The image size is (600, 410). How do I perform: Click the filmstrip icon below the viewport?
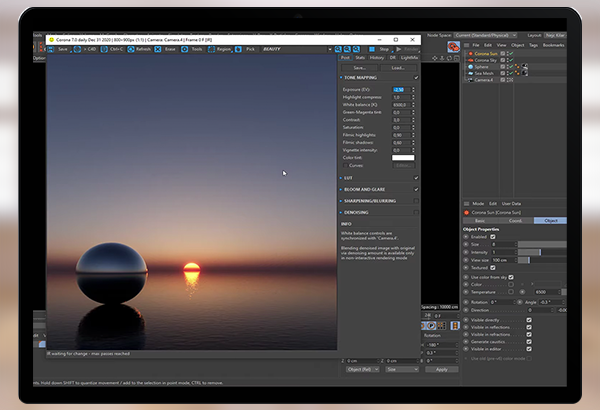click(455, 325)
